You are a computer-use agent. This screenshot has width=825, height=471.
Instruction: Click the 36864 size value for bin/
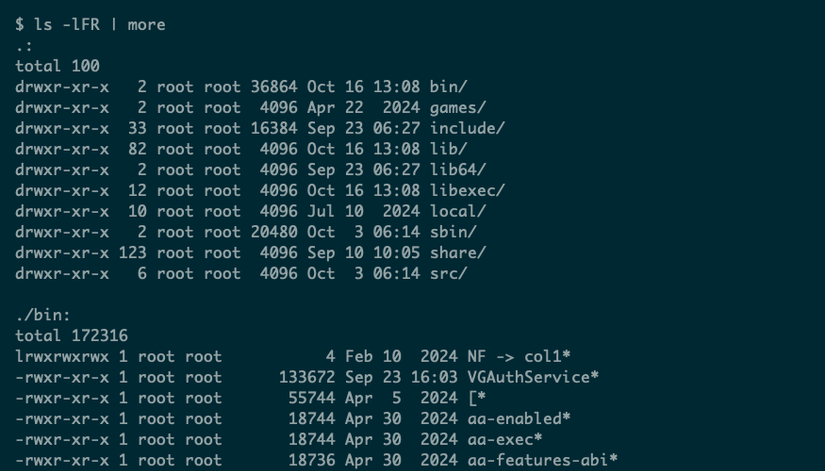click(x=274, y=87)
